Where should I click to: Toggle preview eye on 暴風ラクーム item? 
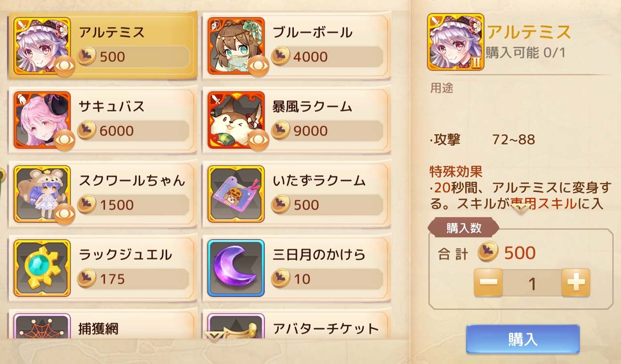[259, 140]
